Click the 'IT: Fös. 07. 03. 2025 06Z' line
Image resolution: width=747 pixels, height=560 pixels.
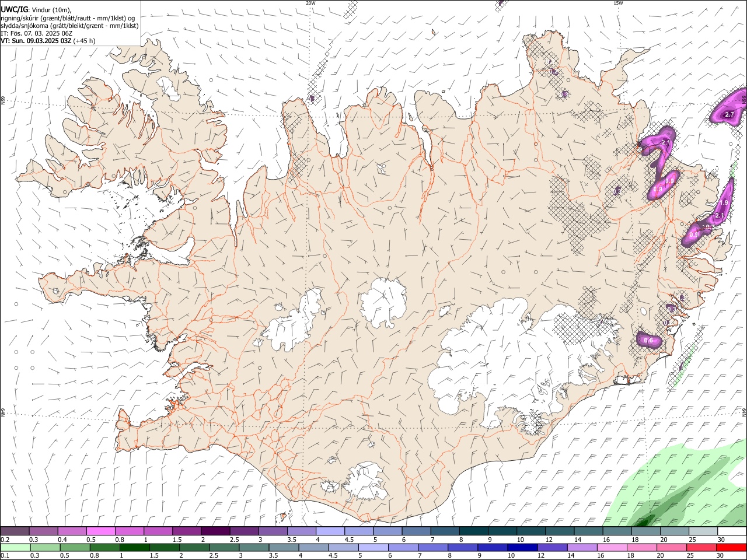36,33
